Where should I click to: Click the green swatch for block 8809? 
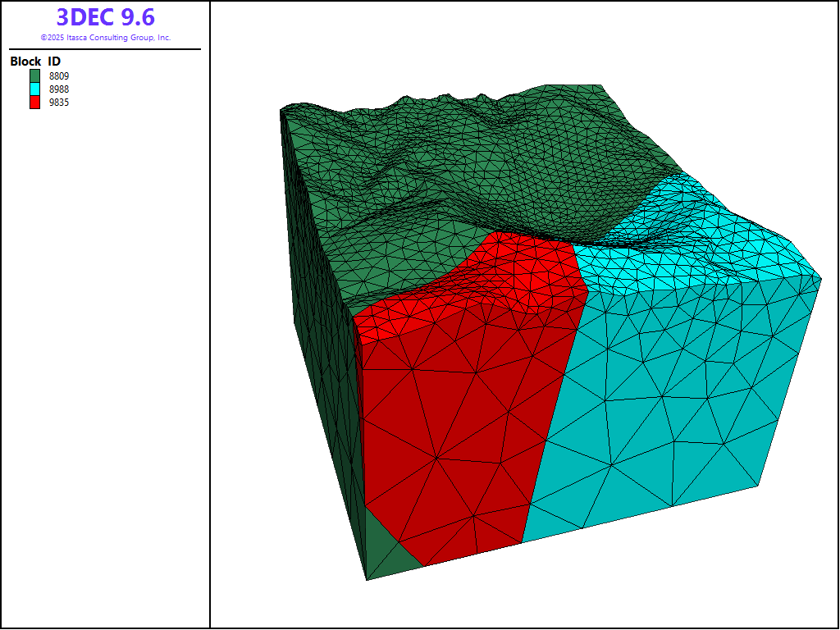coord(35,75)
